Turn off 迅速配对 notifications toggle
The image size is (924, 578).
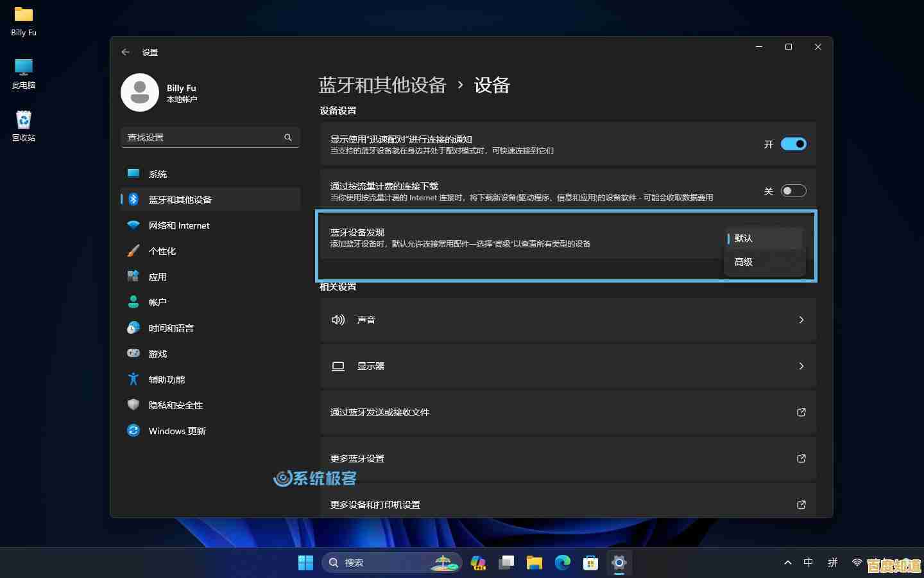click(794, 144)
